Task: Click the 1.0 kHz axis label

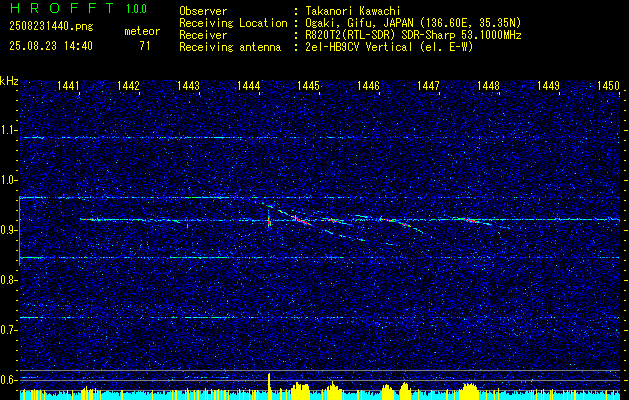Action: [8, 180]
